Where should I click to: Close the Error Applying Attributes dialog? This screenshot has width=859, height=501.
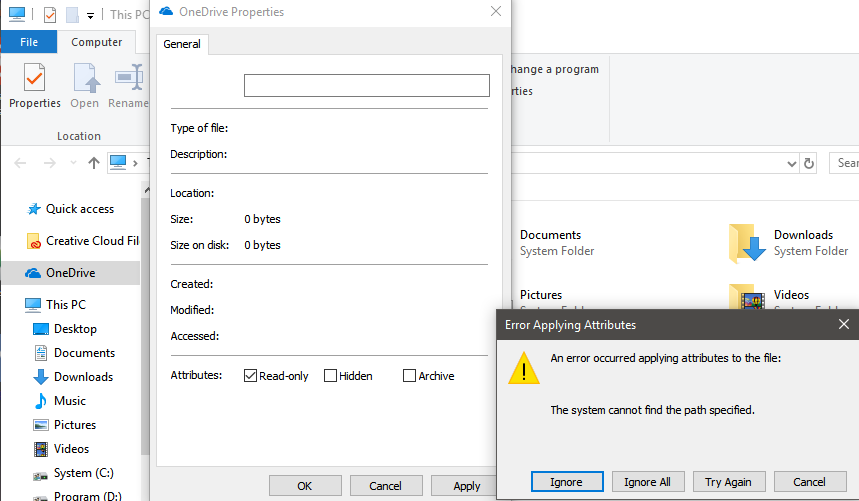pyautogui.click(x=844, y=324)
